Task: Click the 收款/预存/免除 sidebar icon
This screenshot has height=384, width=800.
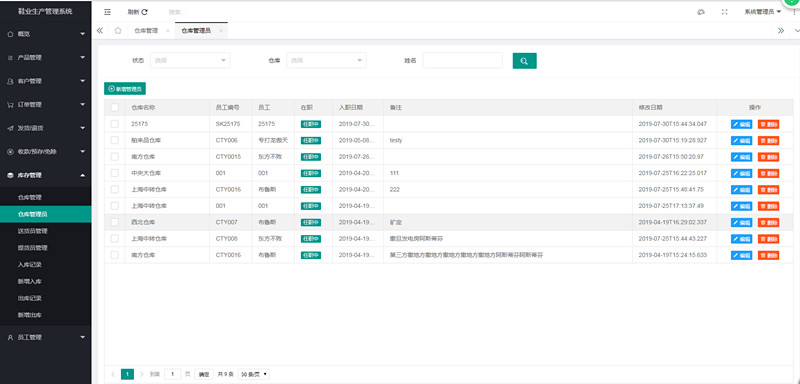Action: coord(10,151)
